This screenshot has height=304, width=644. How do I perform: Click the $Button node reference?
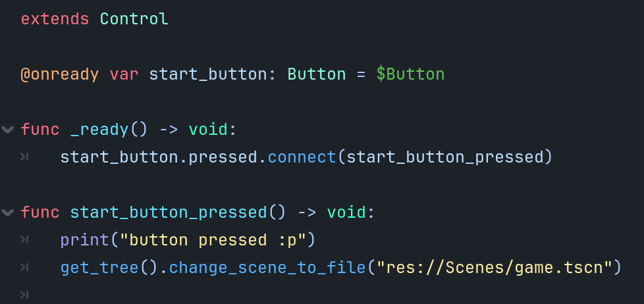pos(410,74)
